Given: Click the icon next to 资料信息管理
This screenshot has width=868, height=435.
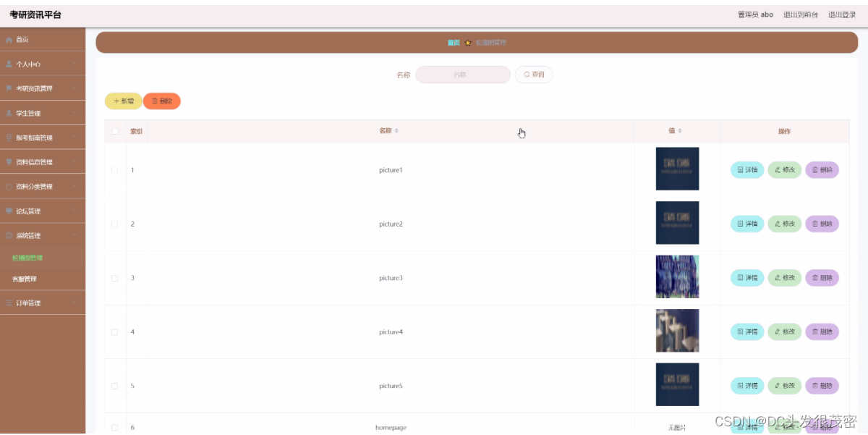Looking at the screenshot, I should click(x=9, y=162).
